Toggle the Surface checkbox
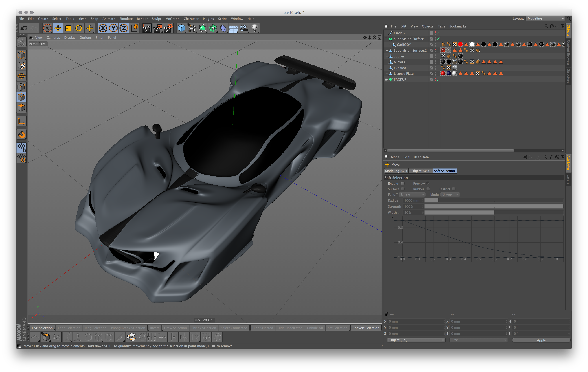This screenshot has height=372, width=588. (402, 189)
